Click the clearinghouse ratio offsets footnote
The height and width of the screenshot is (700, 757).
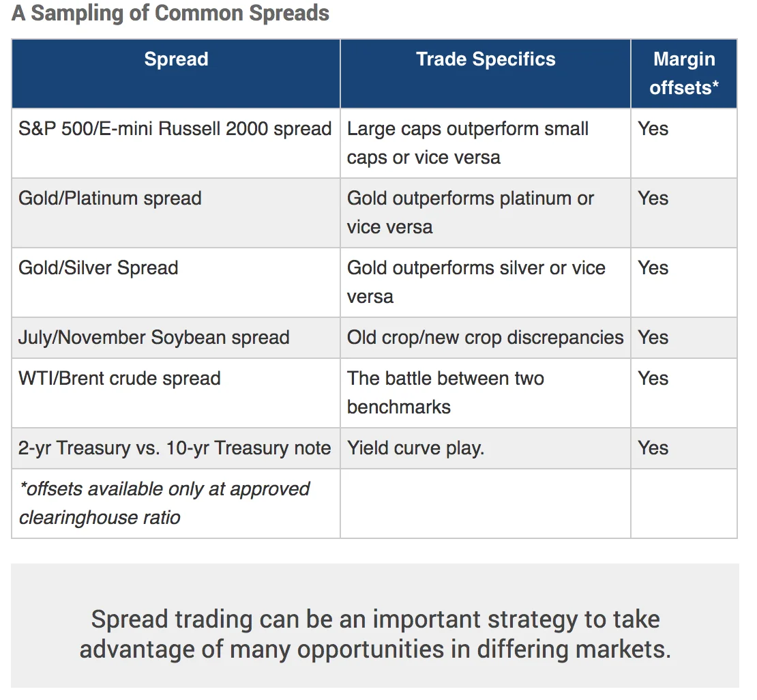tap(164, 504)
